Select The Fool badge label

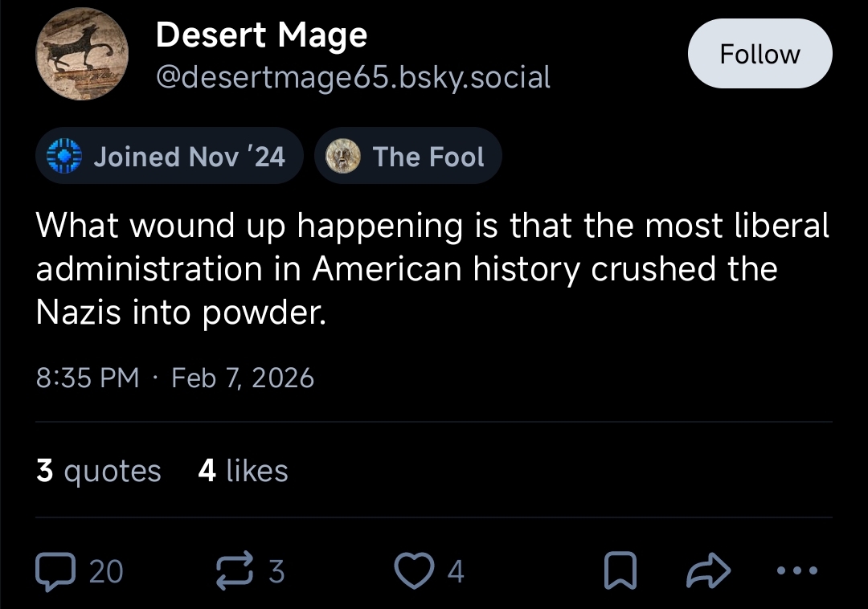coord(428,156)
